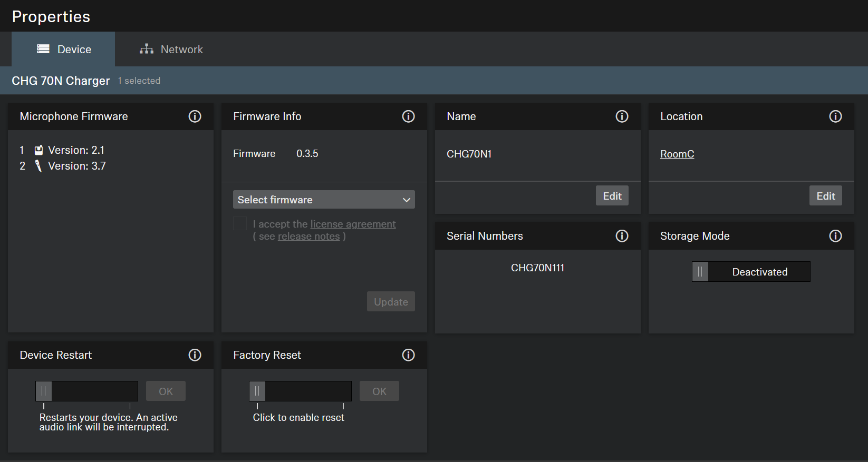Open the release notes link
The image size is (868, 462).
point(308,237)
